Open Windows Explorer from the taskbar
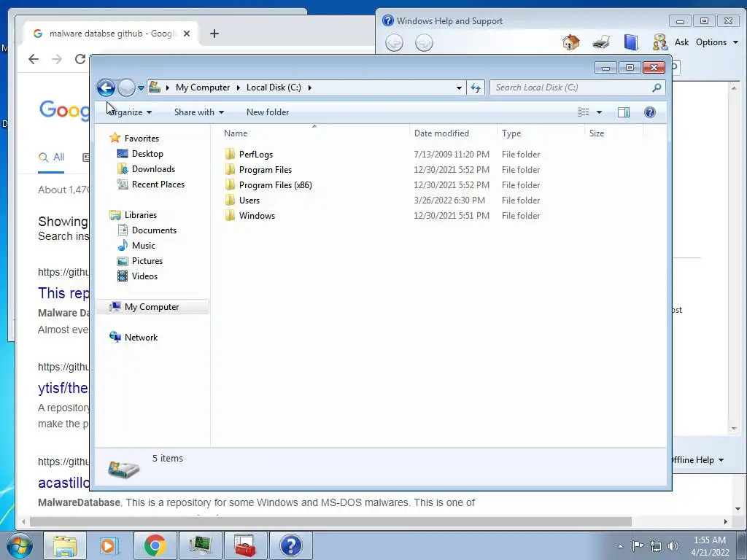The height and width of the screenshot is (560, 747). click(x=65, y=545)
